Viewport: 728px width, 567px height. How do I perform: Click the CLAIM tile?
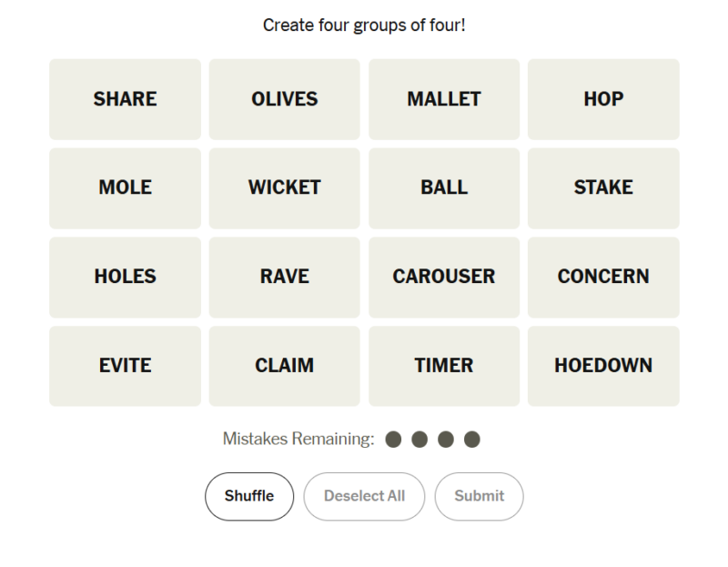(284, 366)
